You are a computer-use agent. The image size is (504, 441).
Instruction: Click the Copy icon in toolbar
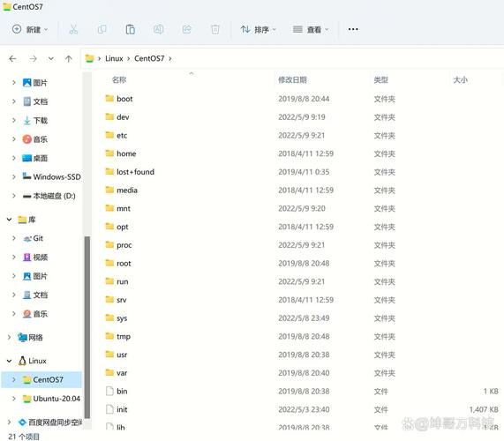[x=102, y=29]
